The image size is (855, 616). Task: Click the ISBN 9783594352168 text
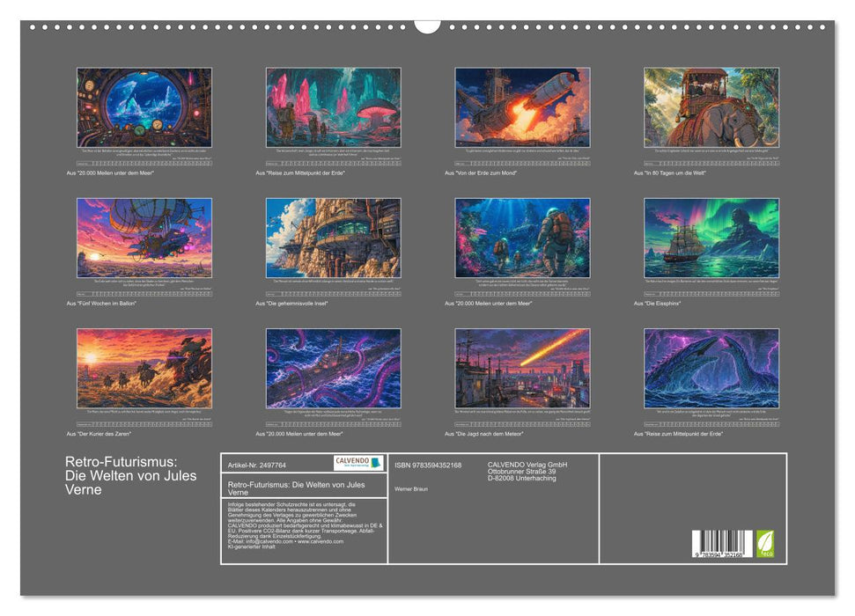point(428,465)
